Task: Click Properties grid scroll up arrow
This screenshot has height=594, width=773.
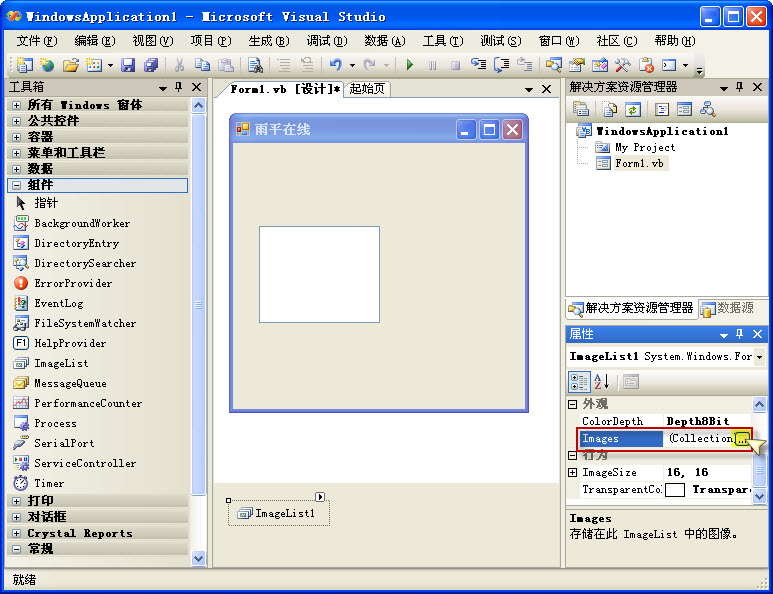Action: pyautogui.click(x=759, y=405)
